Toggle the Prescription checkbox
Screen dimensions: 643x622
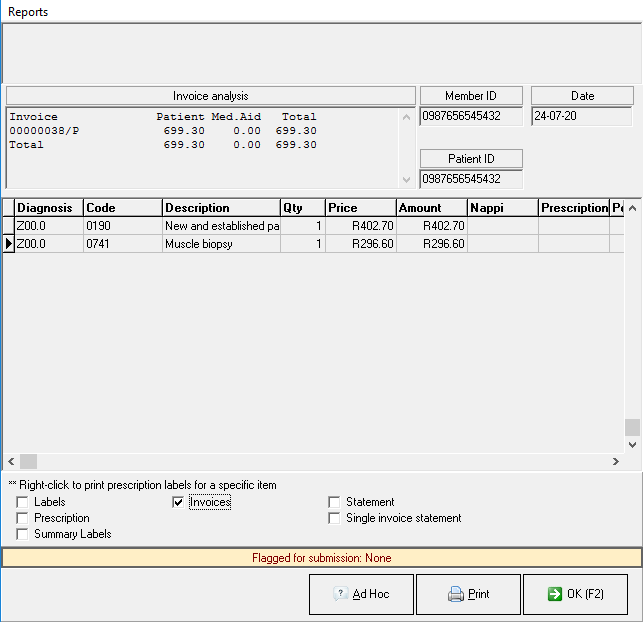pos(23,518)
